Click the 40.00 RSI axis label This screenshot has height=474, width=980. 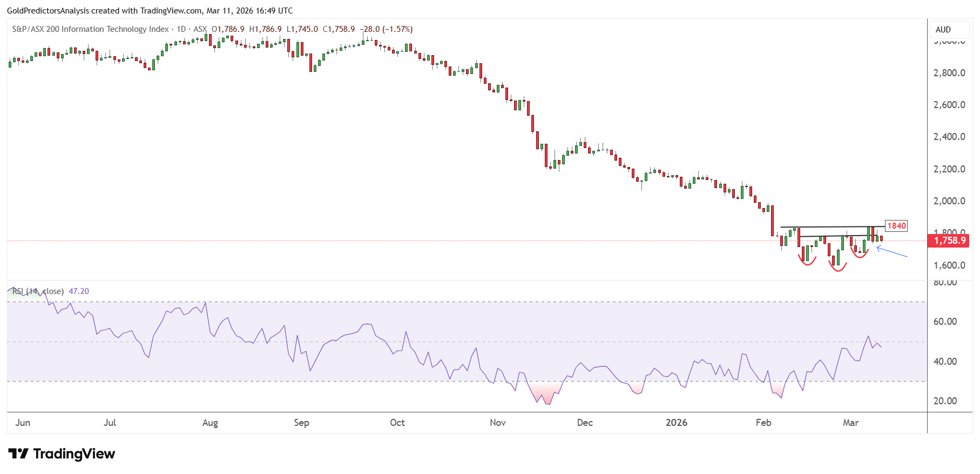[945, 362]
